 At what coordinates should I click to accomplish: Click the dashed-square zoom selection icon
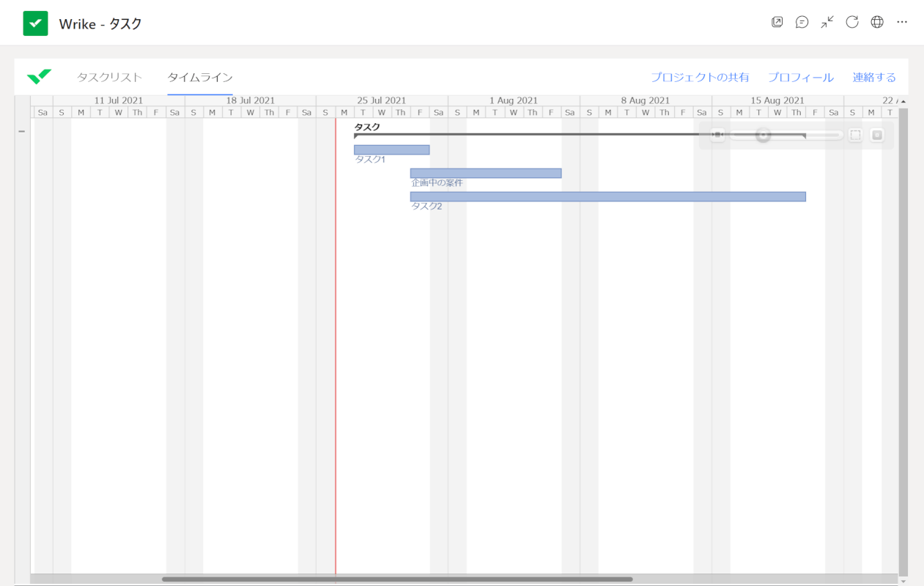pyautogui.click(x=855, y=135)
